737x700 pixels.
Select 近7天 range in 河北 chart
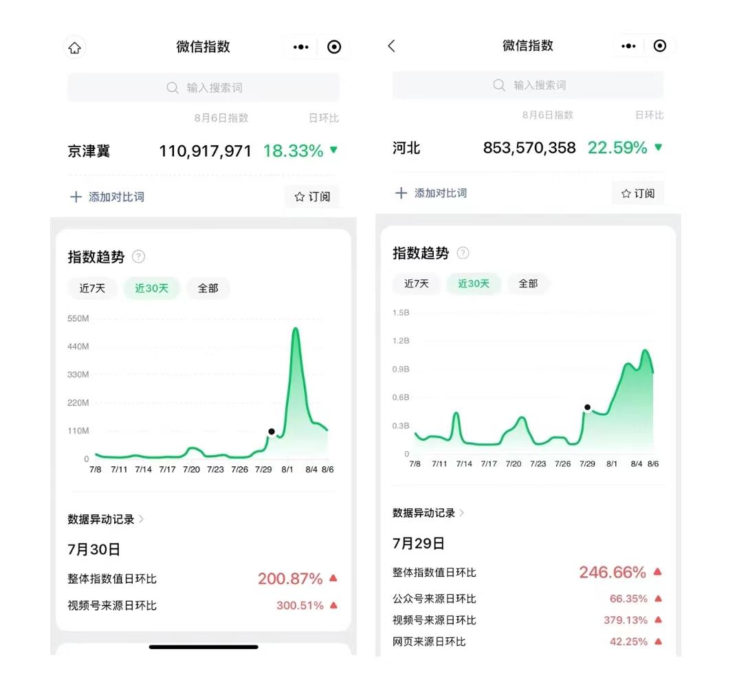[417, 283]
